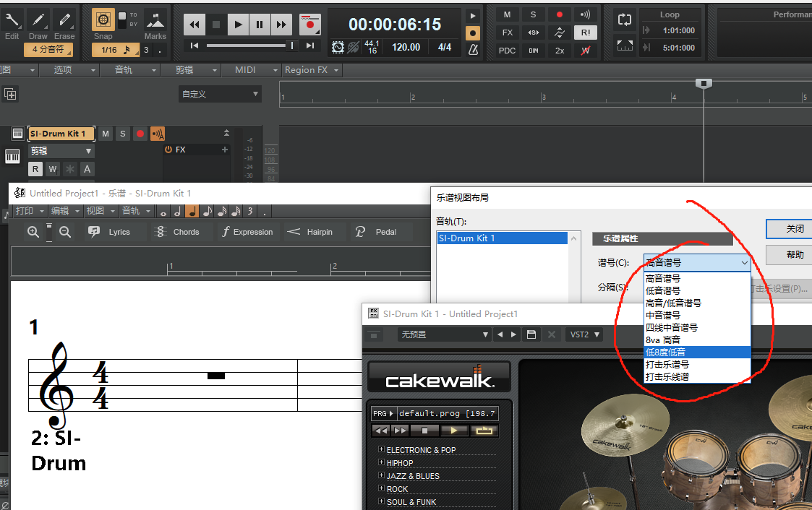Start playback with the Play button
The image size is (812, 510).
point(238,25)
